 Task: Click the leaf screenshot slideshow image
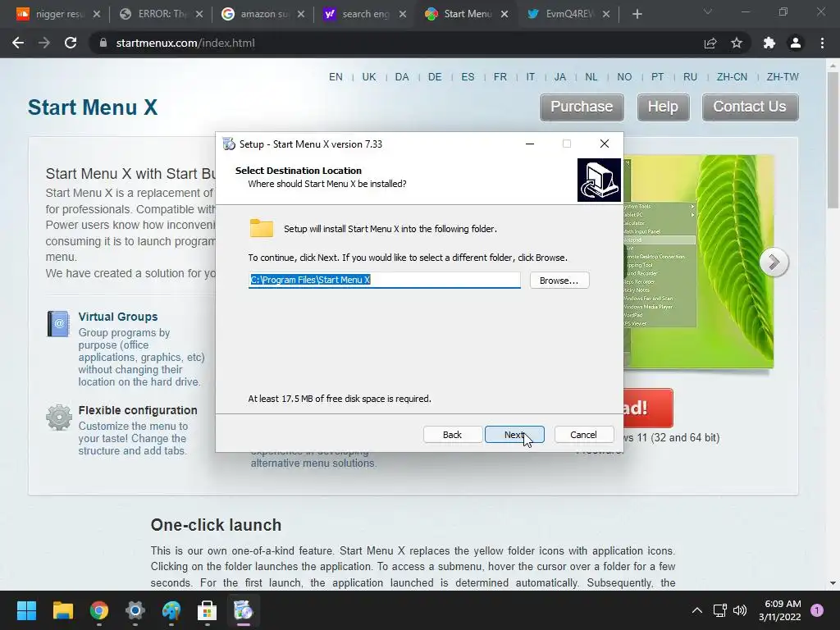699,262
